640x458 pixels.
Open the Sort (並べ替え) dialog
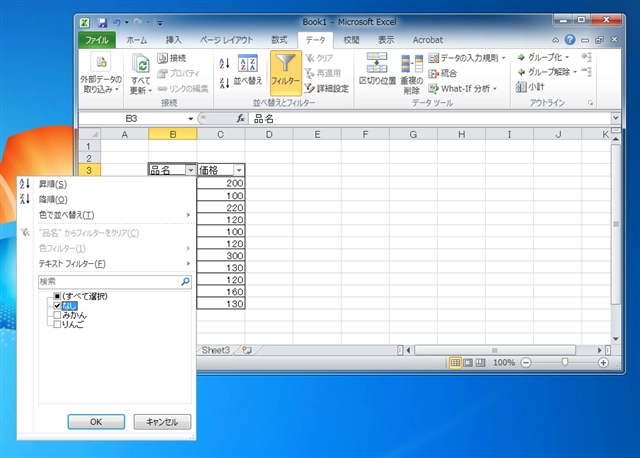[x=248, y=70]
